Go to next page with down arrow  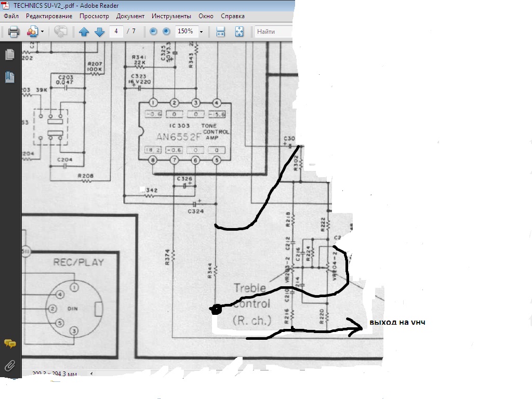pos(99,32)
